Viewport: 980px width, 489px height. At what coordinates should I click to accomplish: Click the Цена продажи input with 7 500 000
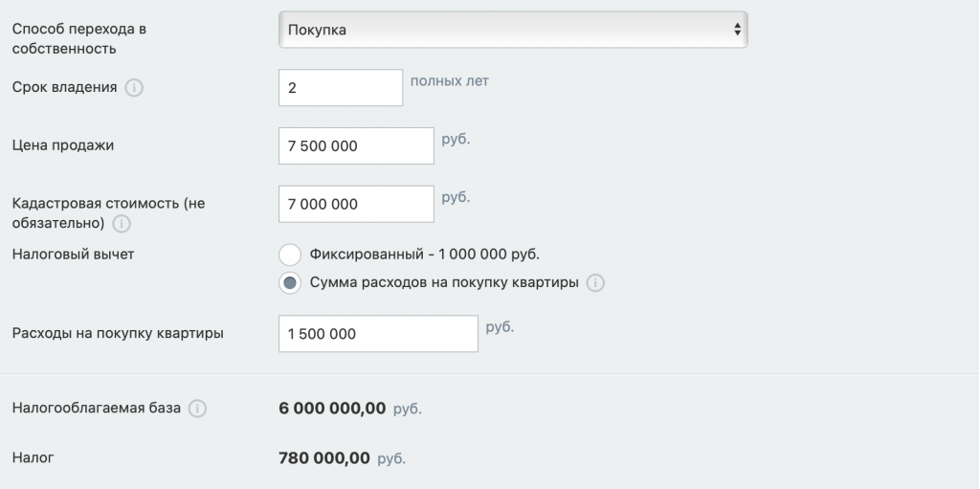(355, 145)
